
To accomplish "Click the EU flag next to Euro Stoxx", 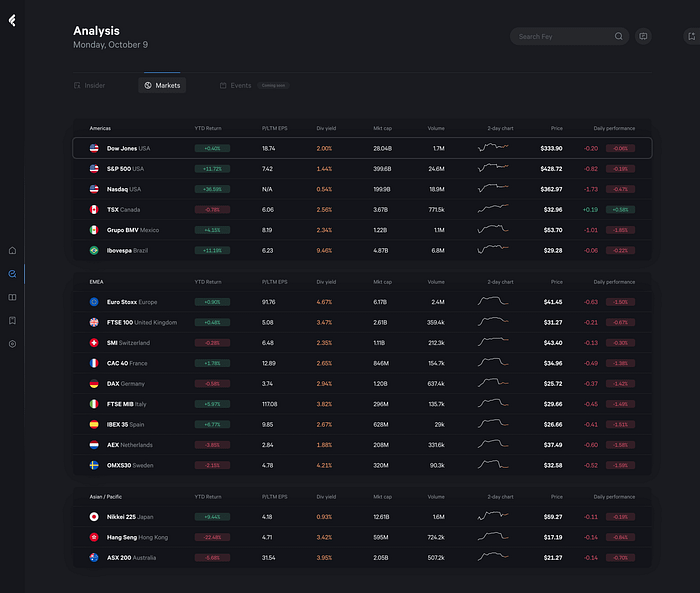I will [x=94, y=302].
